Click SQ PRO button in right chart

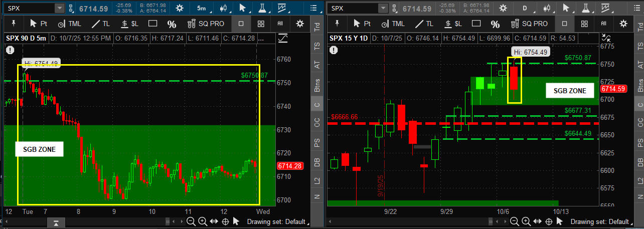click(x=530, y=24)
